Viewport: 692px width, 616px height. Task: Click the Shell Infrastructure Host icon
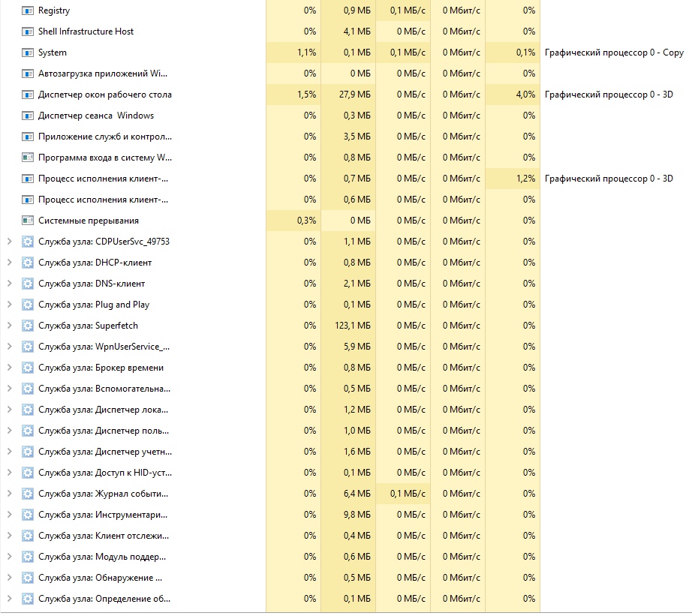pyautogui.click(x=28, y=32)
